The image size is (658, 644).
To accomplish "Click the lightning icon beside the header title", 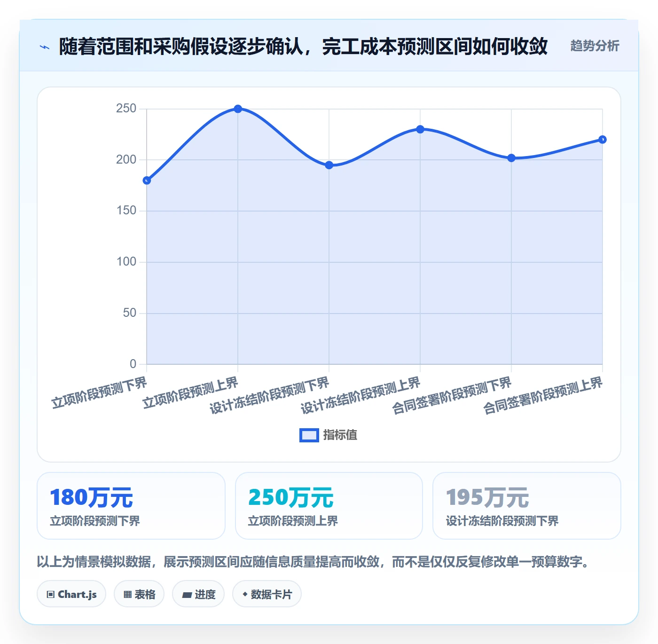I will (x=45, y=47).
